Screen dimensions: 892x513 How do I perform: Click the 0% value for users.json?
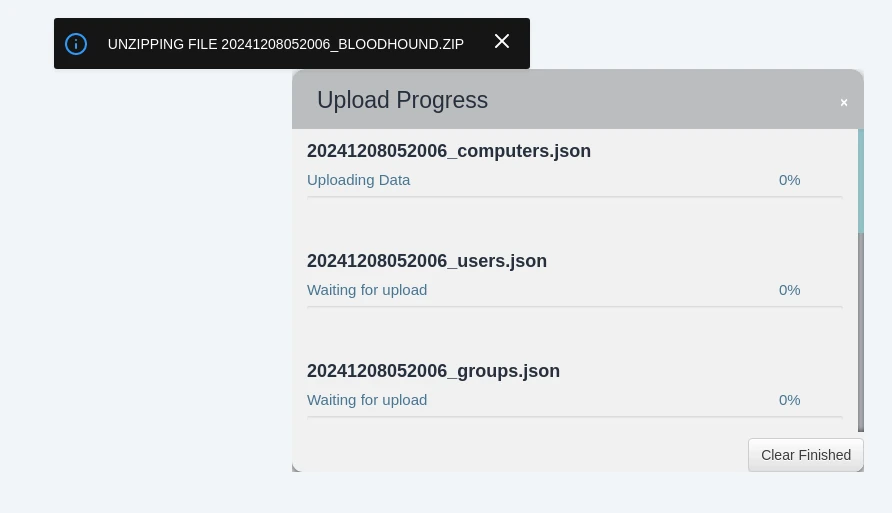pos(789,290)
